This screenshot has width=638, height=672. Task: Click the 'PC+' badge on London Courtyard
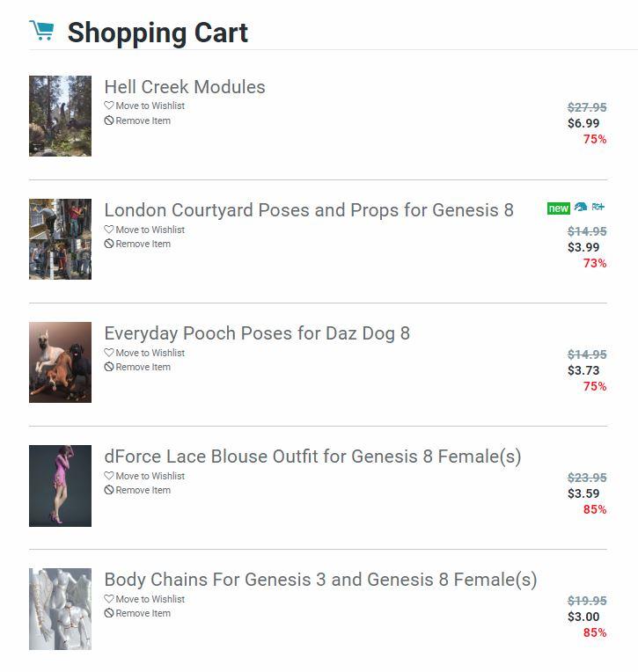point(598,208)
